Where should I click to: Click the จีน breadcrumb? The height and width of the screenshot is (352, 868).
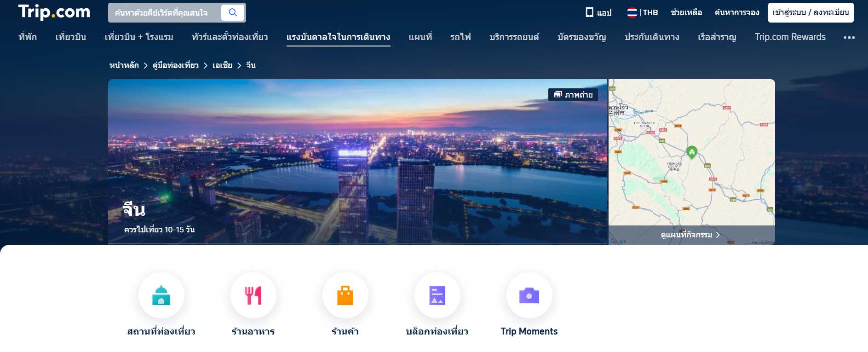point(251,65)
